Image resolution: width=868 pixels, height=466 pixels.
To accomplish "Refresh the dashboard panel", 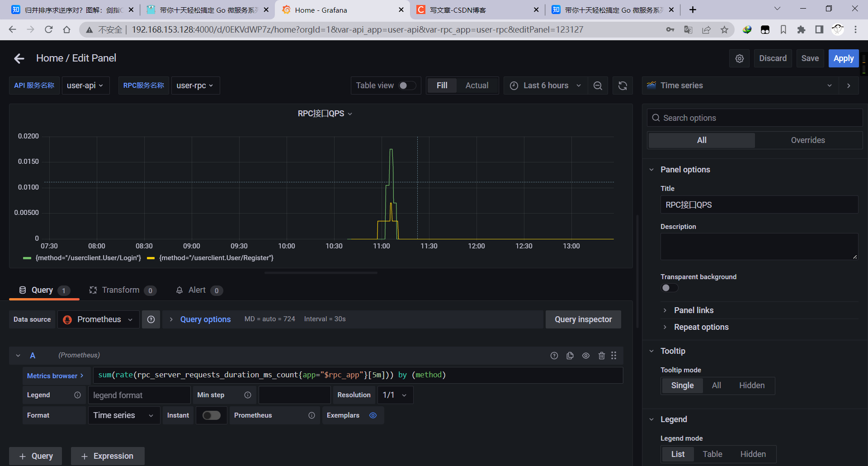I will [x=623, y=86].
